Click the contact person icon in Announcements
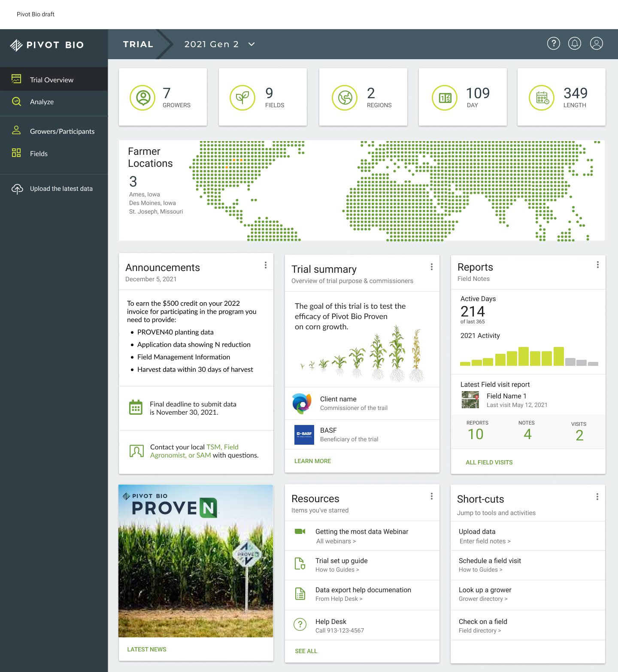 pos(136,451)
